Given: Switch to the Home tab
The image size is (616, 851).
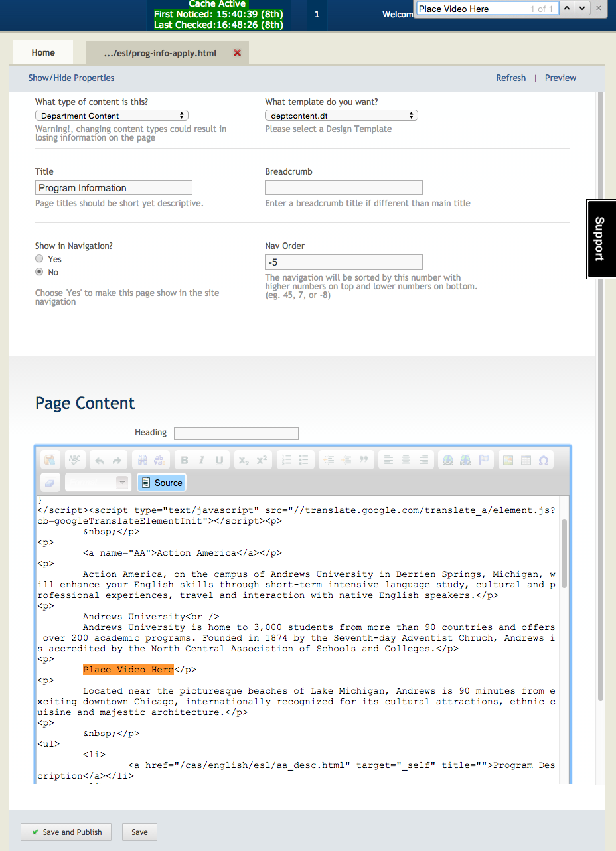Looking at the screenshot, I should (43, 53).
